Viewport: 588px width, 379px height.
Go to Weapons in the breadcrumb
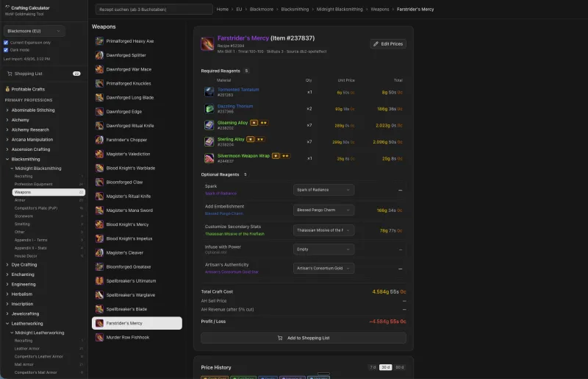[x=380, y=9]
